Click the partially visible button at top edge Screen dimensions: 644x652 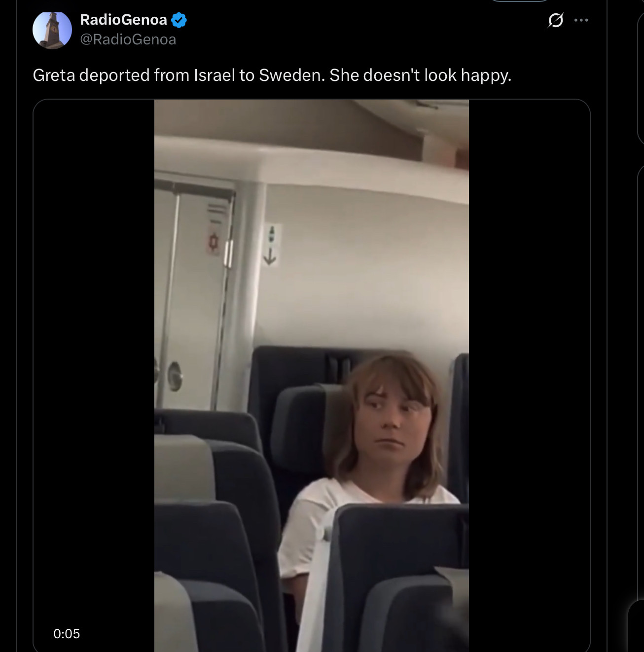(519, 1)
